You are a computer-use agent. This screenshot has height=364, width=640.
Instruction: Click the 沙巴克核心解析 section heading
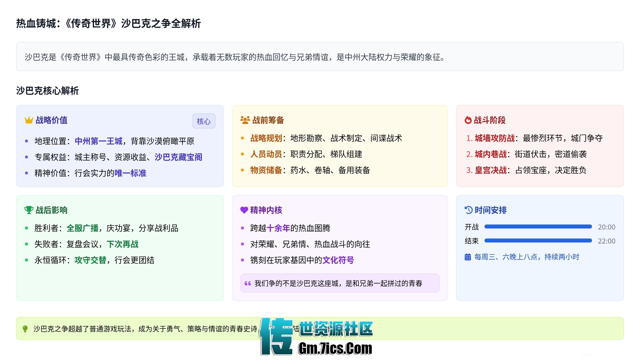pos(47,91)
